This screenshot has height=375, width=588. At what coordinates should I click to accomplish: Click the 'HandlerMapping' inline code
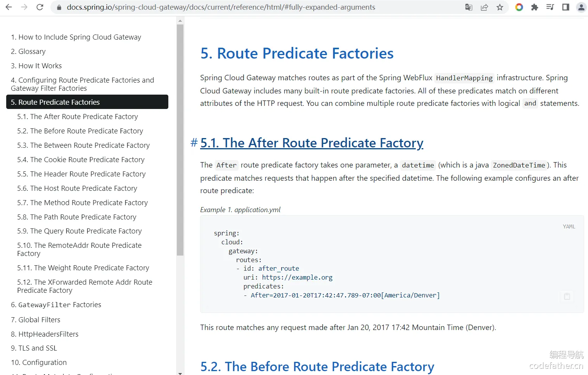coord(464,78)
